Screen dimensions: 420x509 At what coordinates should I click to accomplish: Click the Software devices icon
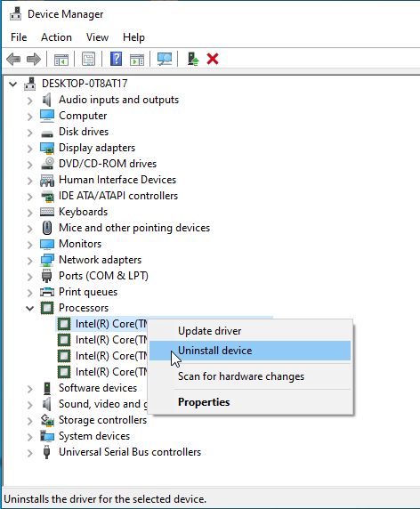pos(47,388)
